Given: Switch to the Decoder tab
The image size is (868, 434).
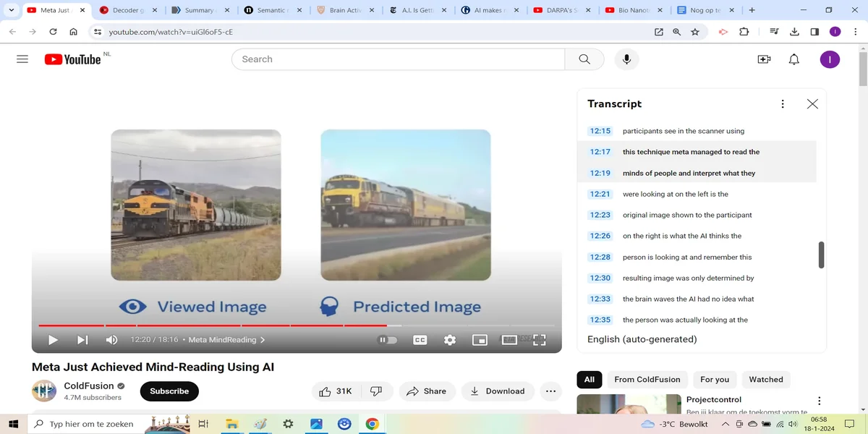Looking at the screenshot, I should point(129,10).
